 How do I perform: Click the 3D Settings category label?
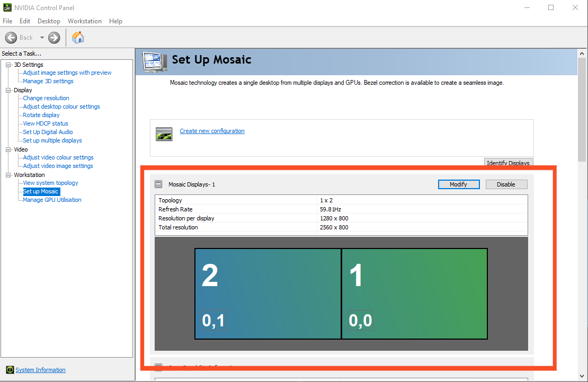coord(29,65)
